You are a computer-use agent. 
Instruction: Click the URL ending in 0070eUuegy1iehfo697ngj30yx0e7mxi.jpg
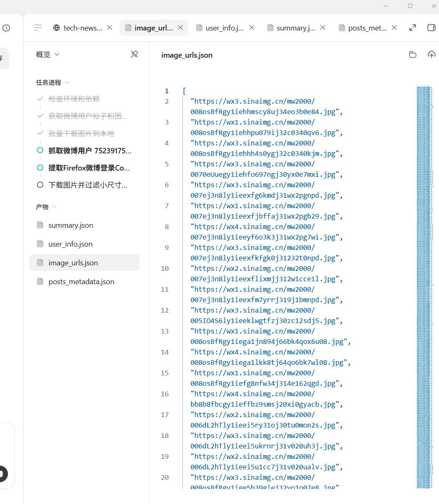267,169
